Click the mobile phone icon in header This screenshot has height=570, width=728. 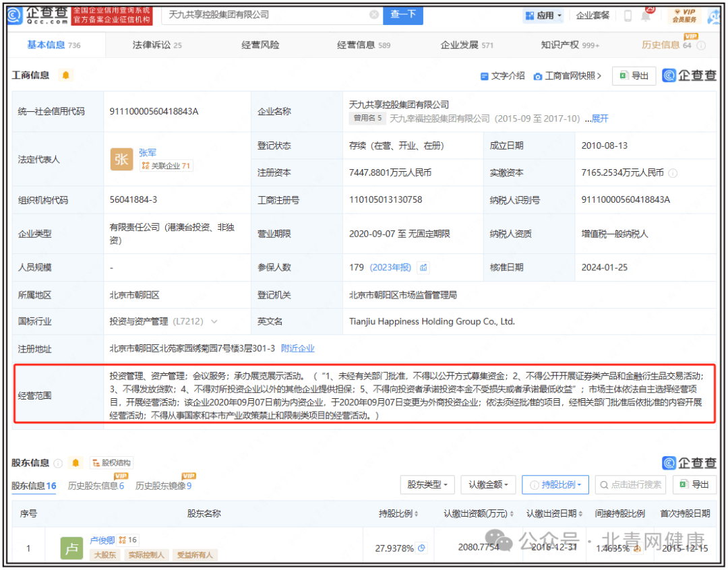click(628, 15)
